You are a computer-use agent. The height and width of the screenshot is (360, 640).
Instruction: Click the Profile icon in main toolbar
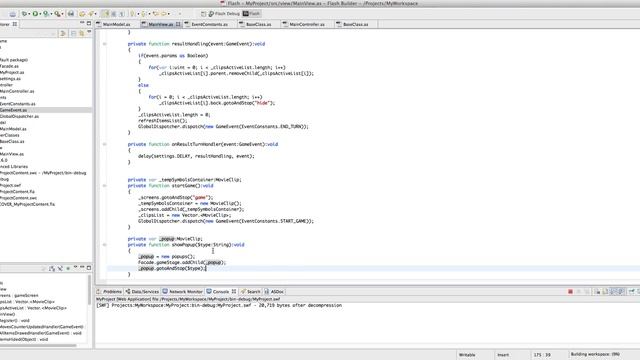pos(46,14)
